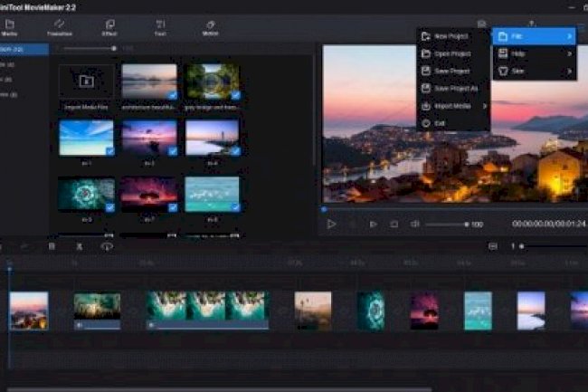
Task: Toggle checkmark on the grey bridge thumbnail
Action: (x=235, y=95)
